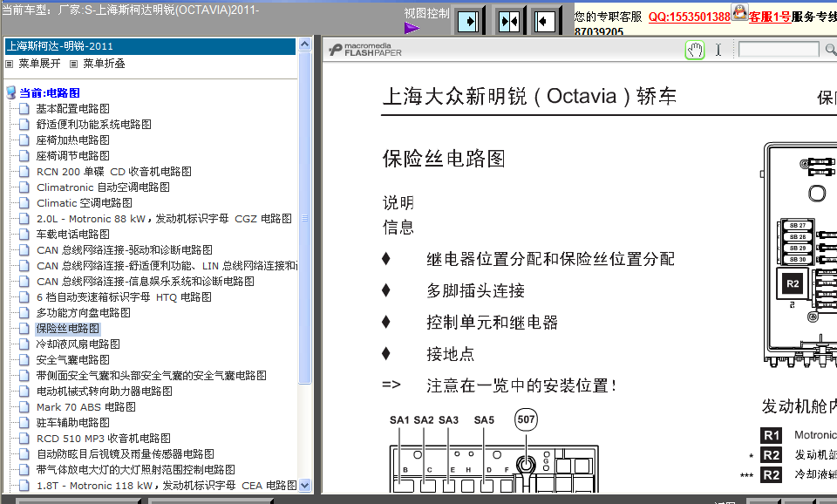Open 车载电话电路图

click(x=72, y=235)
